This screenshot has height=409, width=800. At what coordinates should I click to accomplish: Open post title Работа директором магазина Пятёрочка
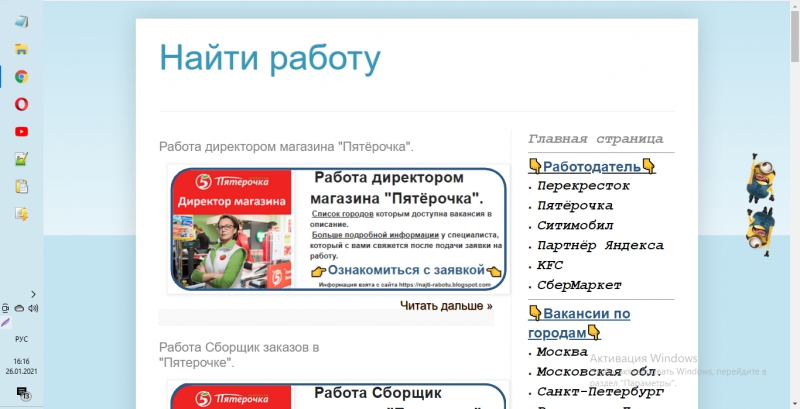pos(286,147)
